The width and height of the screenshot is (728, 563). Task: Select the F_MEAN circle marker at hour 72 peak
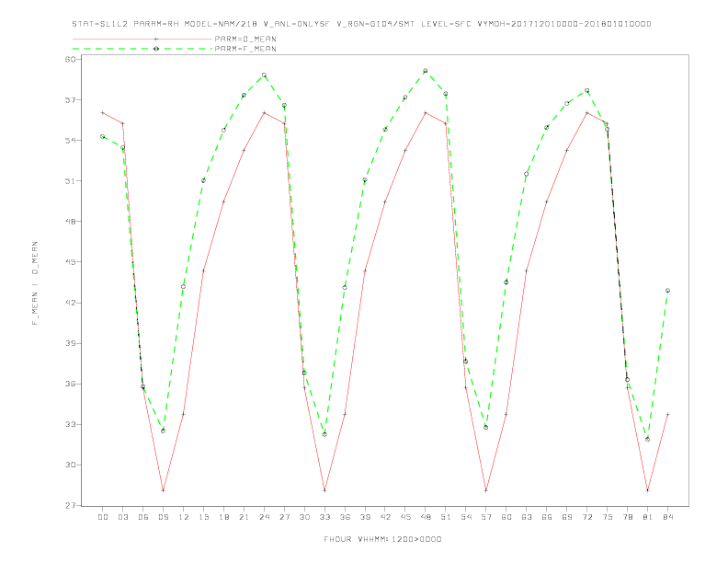(x=586, y=90)
